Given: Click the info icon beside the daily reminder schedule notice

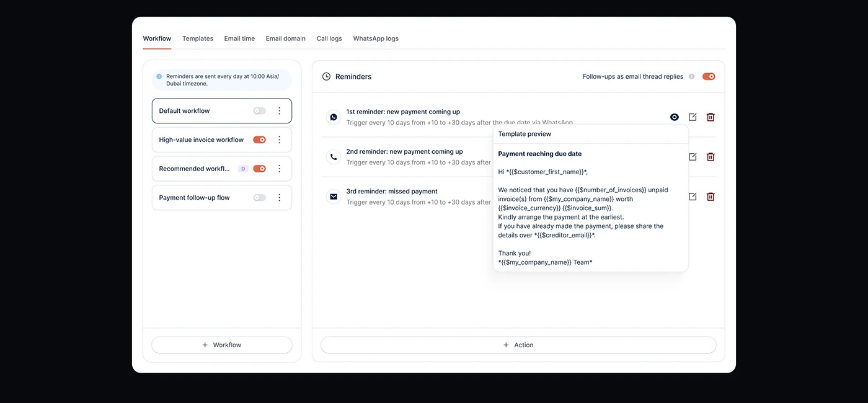Looking at the screenshot, I should (159, 77).
